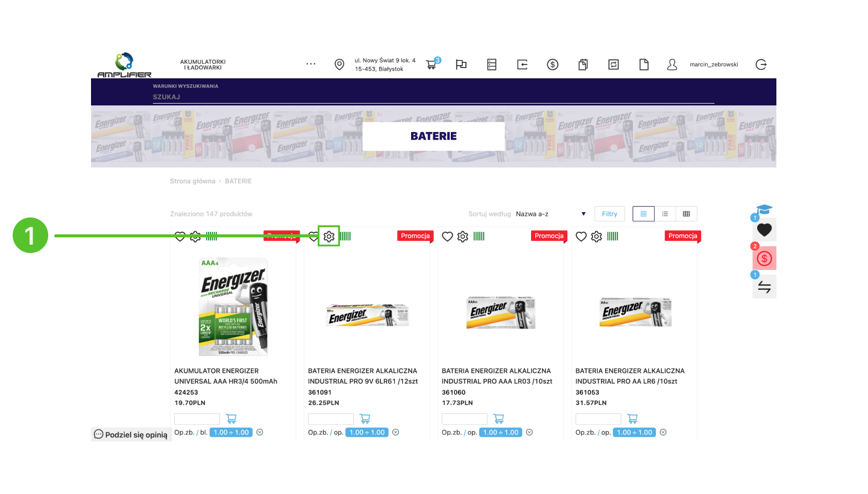
Task: Open favorites heart panel in right sidebar
Action: point(764,230)
